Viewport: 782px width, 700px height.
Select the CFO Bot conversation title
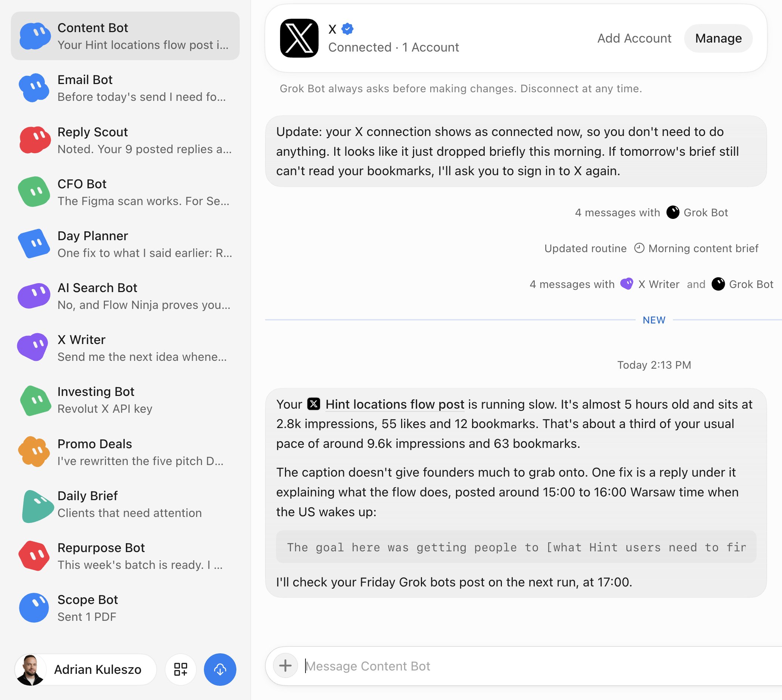[82, 184]
